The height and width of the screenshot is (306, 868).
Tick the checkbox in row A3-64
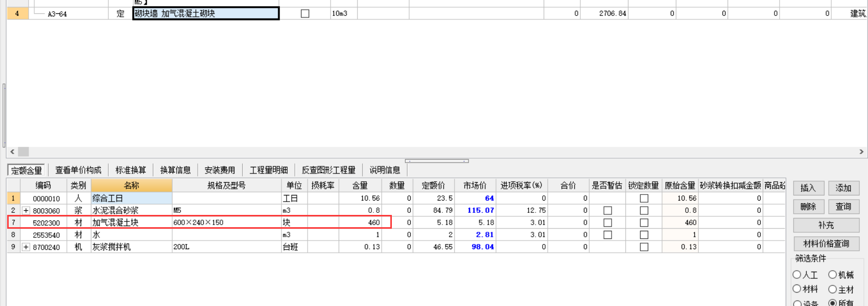click(305, 14)
